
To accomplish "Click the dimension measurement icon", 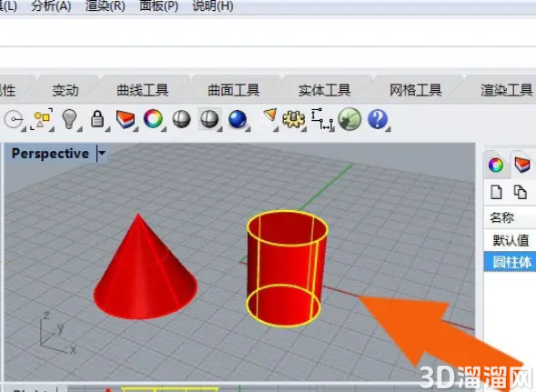I will [322, 120].
